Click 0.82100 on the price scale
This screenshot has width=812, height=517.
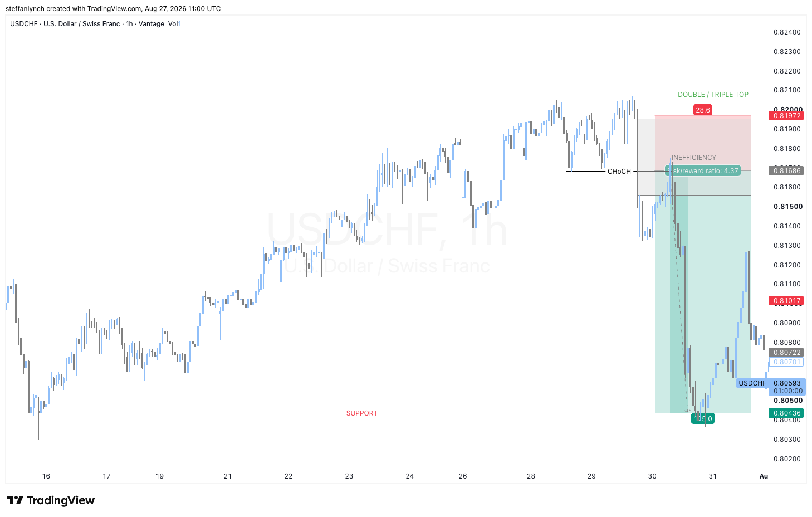pyautogui.click(x=787, y=90)
